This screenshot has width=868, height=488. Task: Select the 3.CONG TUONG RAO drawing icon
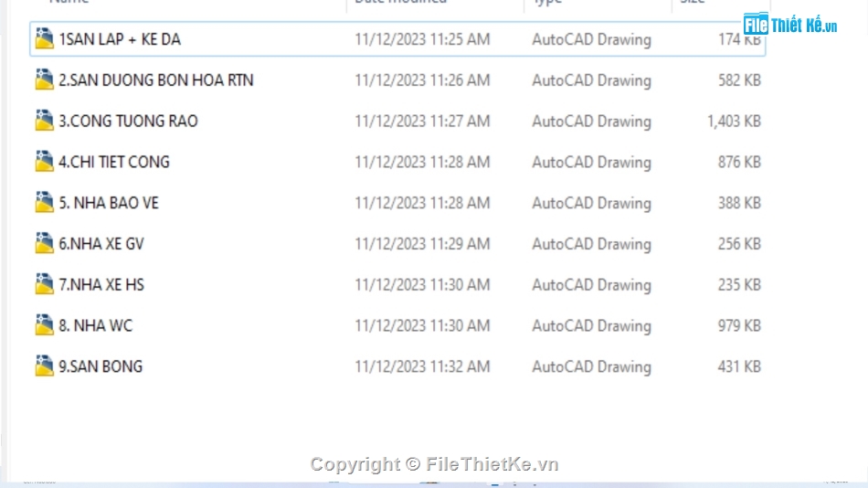44,121
